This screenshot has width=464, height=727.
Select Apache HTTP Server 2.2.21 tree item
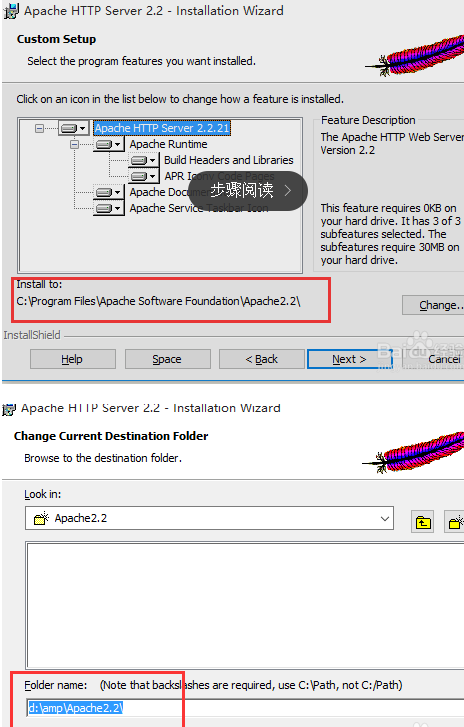click(x=162, y=128)
